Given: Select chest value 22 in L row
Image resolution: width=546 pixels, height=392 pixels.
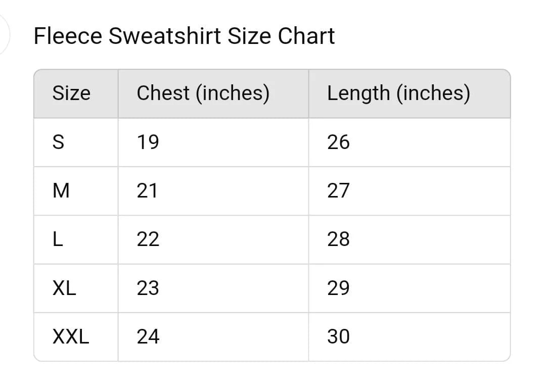Looking at the screenshot, I should 148,239.
